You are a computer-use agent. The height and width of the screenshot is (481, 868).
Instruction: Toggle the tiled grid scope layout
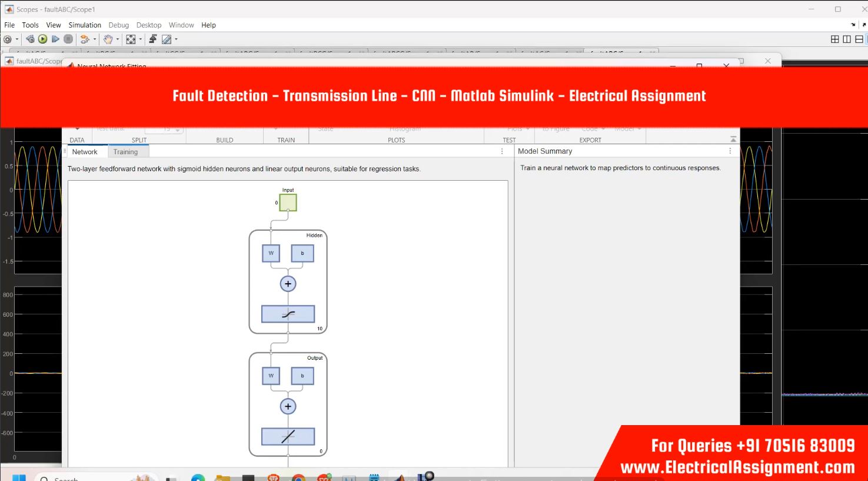[834, 39]
